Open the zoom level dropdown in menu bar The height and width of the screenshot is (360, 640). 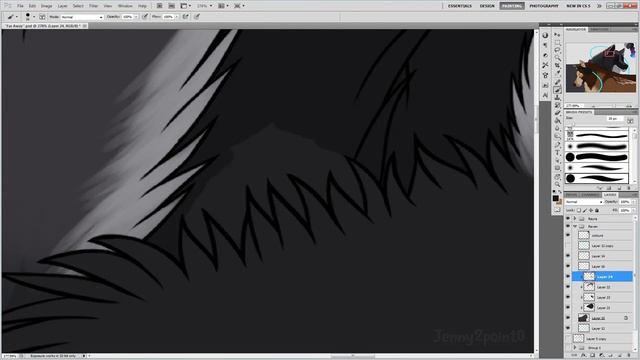(204, 6)
